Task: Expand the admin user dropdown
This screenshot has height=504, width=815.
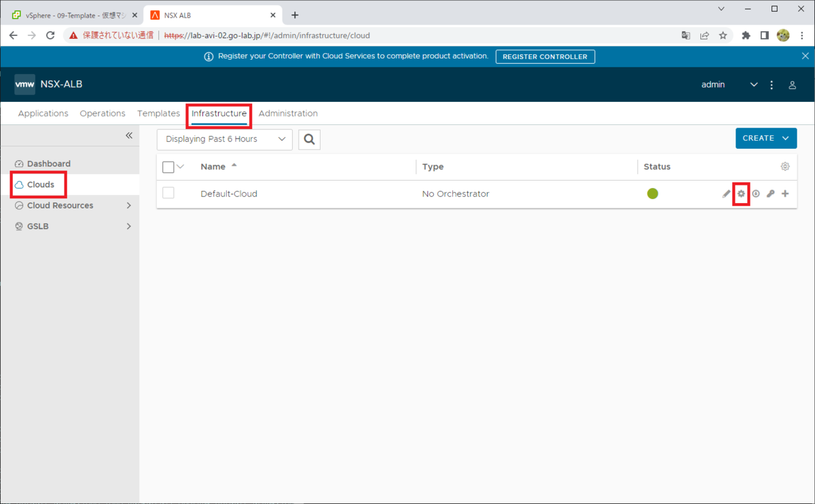Action: [753, 85]
